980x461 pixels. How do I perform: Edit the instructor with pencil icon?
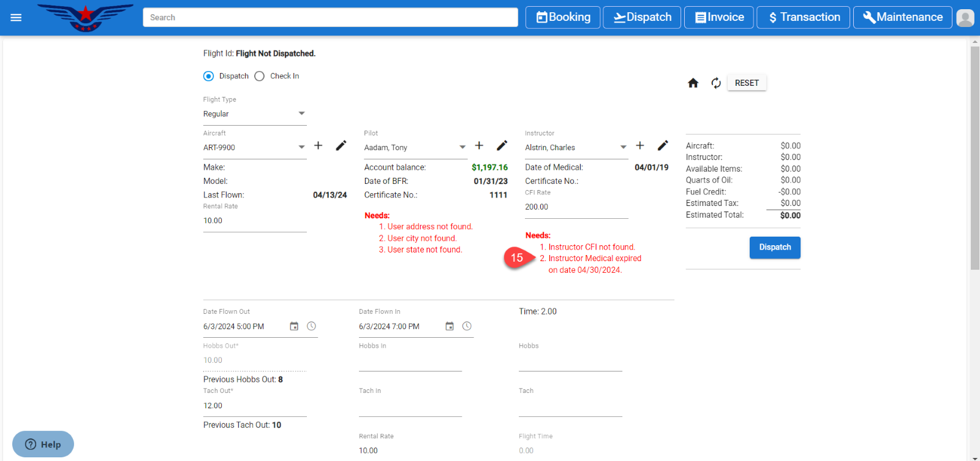coord(663,145)
